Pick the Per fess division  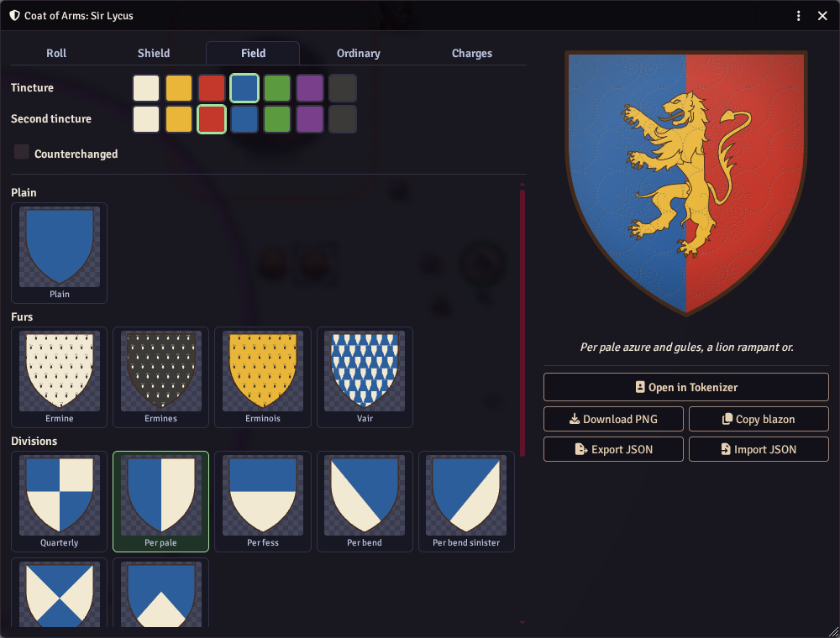click(x=262, y=501)
